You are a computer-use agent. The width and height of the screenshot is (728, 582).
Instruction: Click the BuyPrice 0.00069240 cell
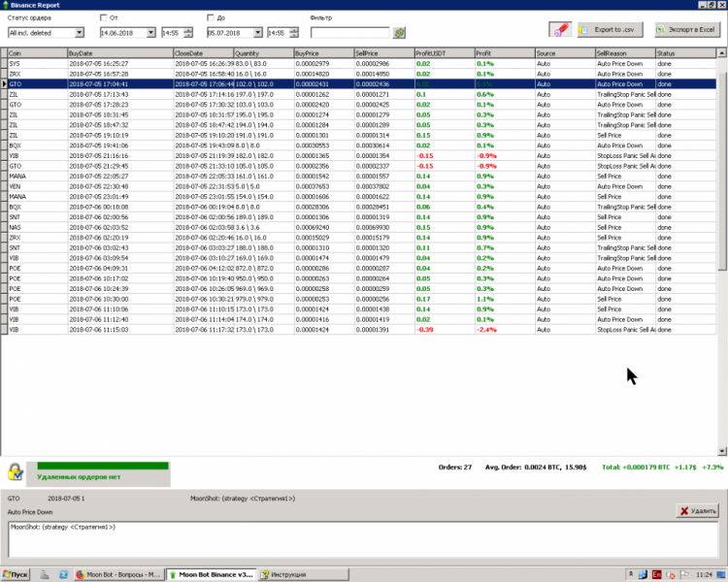(324, 227)
